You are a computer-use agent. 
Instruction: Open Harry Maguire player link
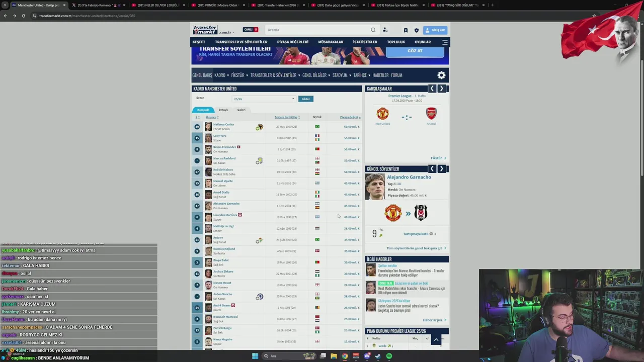pyautogui.click(x=222, y=339)
